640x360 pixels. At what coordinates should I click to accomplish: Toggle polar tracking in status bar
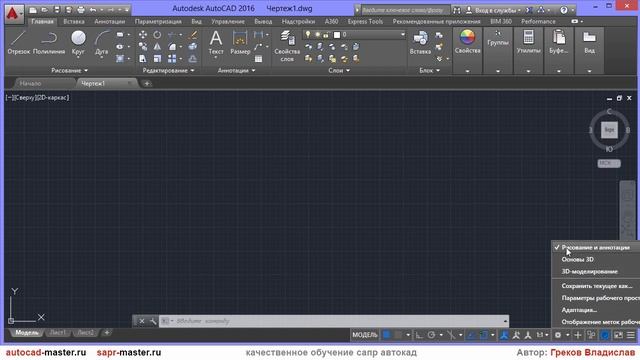[x=431, y=335]
